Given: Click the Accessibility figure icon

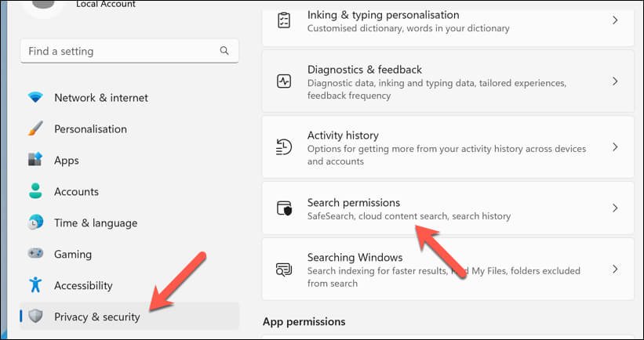Looking at the screenshot, I should [x=35, y=285].
